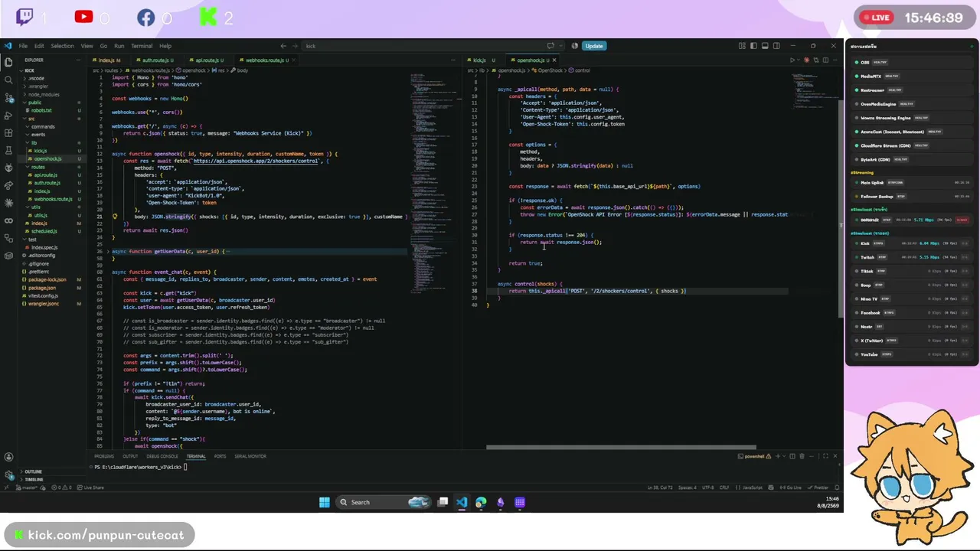Viewport: 980px width, 551px height.
Task: Click the Twitch icon in stream overlay
Action: tap(24, 17)
